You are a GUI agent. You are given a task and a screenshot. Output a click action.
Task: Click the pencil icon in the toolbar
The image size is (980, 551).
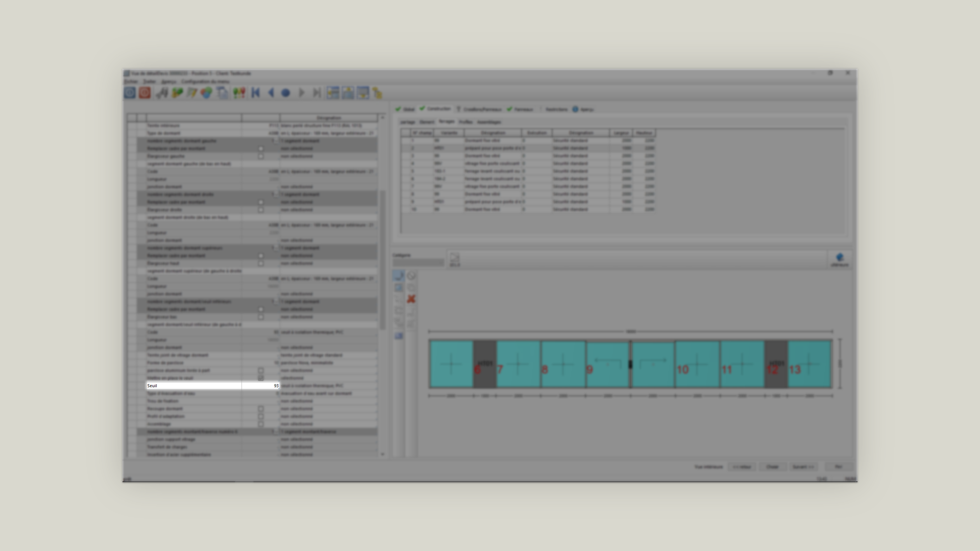[x=191, y=92]
